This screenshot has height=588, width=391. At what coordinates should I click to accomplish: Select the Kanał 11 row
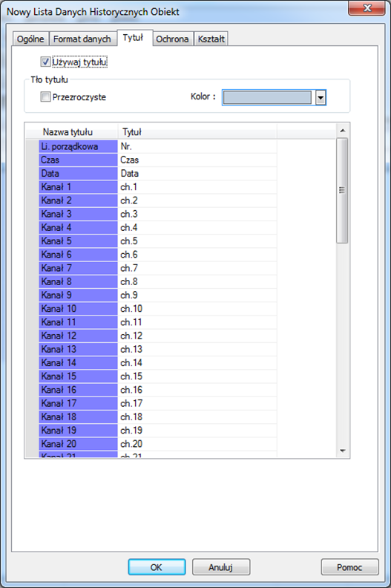(78, 321)
